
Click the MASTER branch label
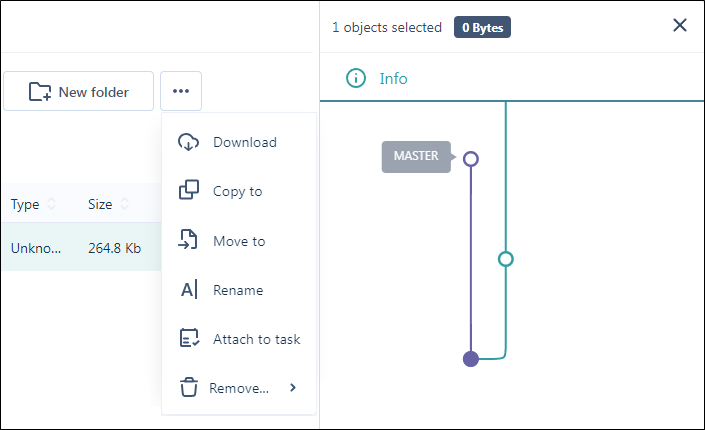pos(416,157)
